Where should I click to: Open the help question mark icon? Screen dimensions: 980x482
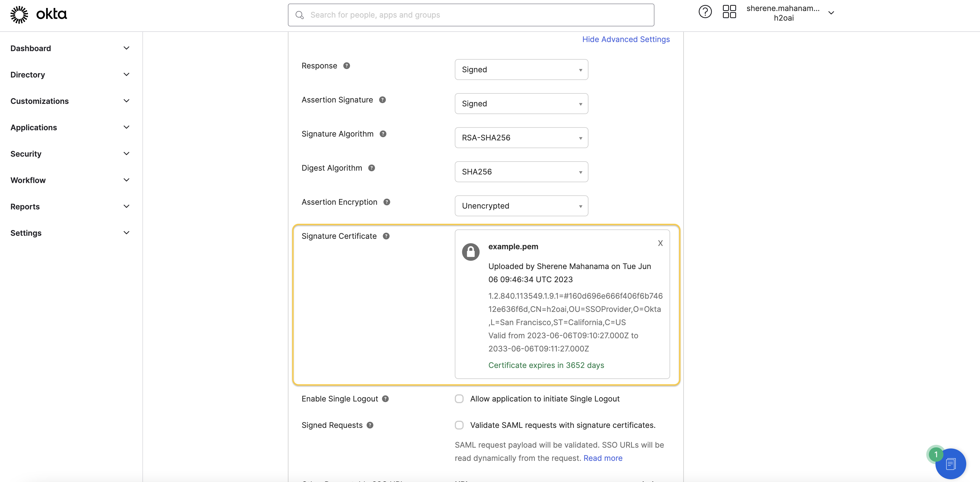pyautogui.click(x=705, y=12)
